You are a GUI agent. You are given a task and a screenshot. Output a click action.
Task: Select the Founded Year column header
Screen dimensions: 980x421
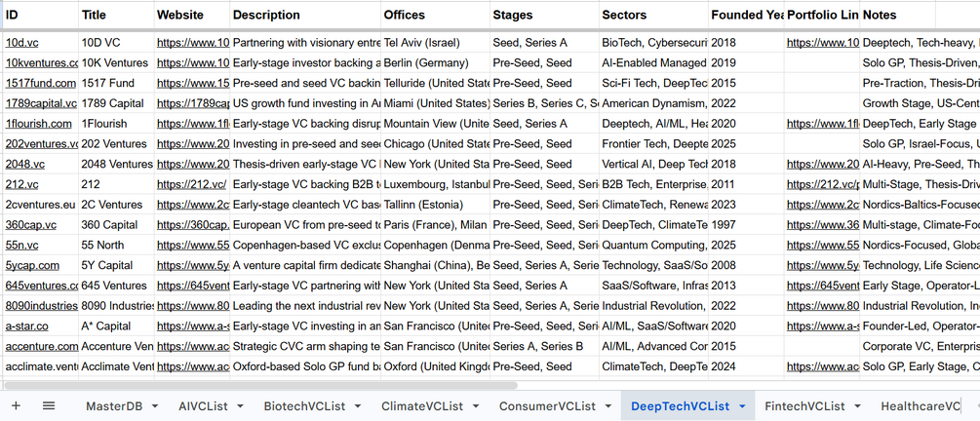[747, 15]
